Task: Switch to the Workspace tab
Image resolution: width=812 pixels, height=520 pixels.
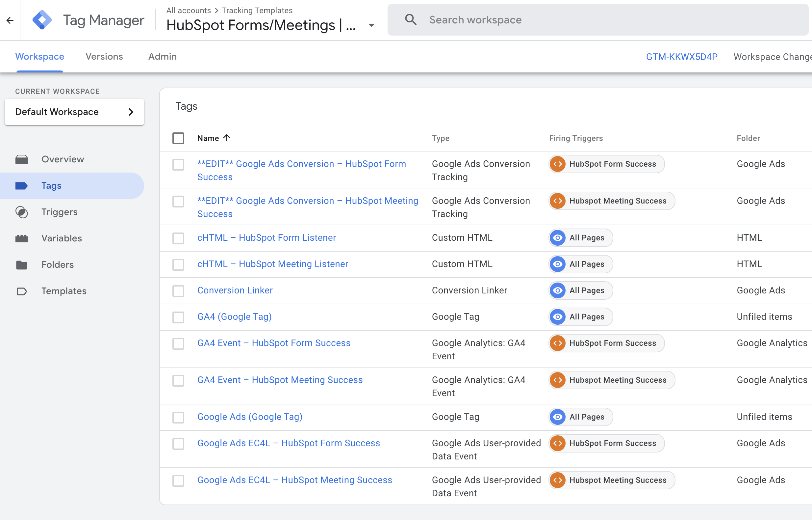Action: pyautogui.click(x=40, y=56)
